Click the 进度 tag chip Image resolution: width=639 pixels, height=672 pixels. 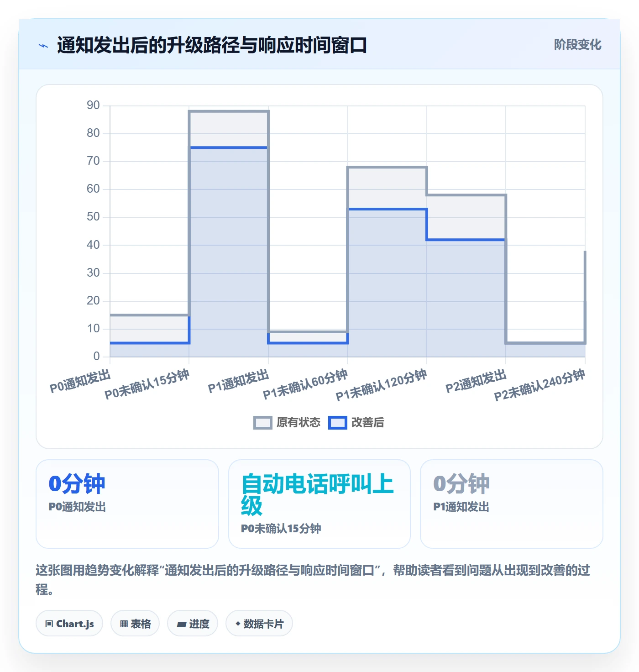(x=193, y=623)
